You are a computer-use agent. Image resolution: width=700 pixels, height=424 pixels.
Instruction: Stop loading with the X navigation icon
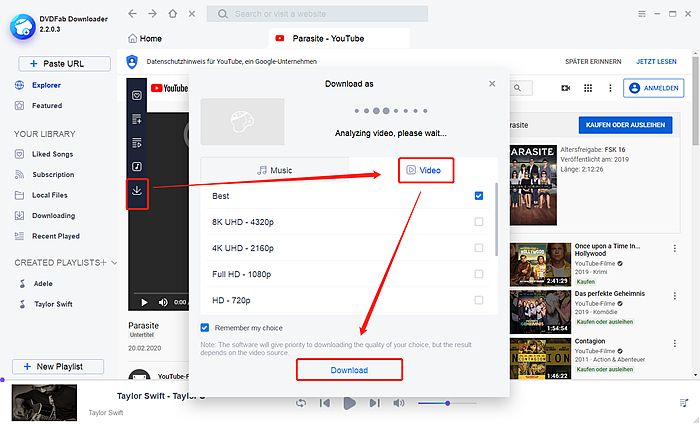click(192, 14)
